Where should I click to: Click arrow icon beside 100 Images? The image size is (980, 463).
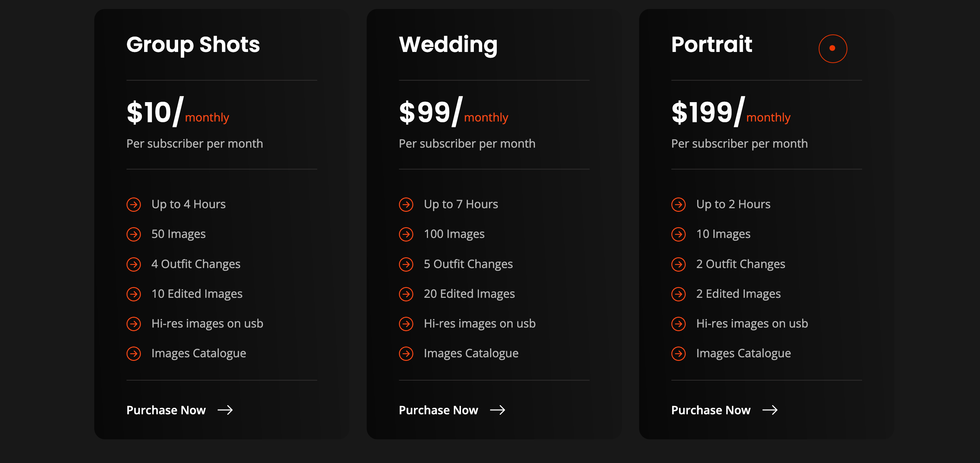[x=406, y=234]
